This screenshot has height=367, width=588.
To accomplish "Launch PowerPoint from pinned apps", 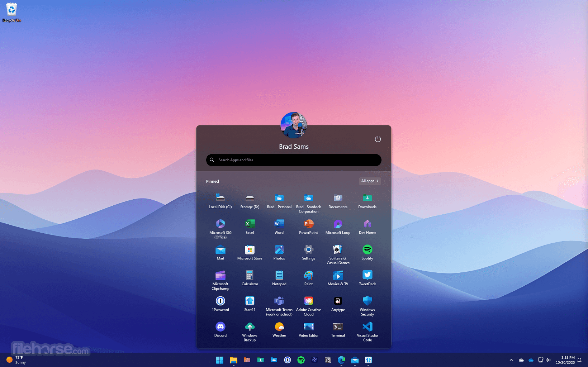I will pyautogui.click(x=308, y=227).
